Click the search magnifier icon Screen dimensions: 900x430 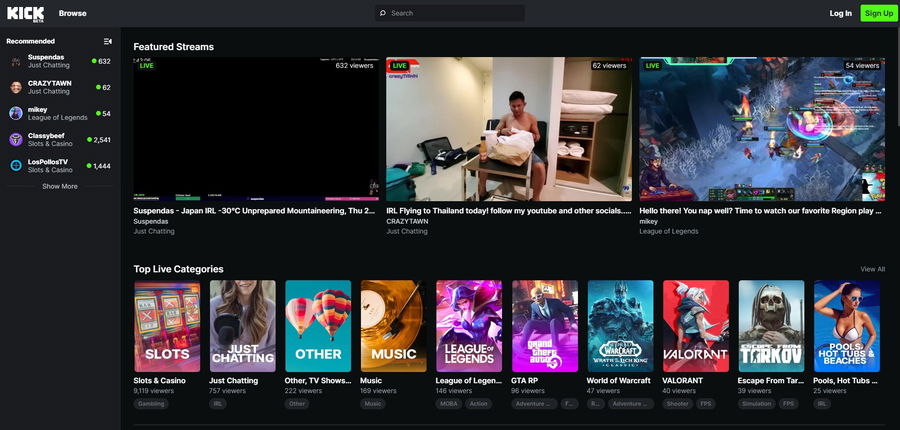(382, 13)
